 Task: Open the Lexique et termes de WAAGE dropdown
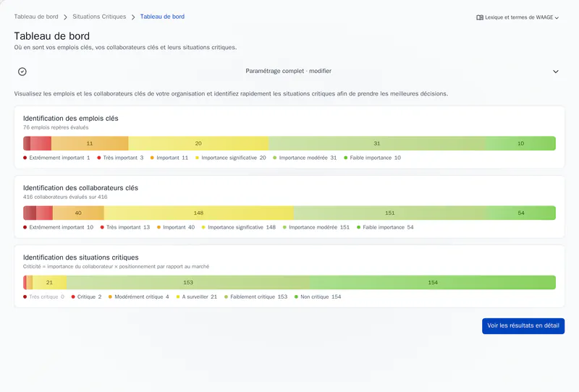(x=517, y=17)
